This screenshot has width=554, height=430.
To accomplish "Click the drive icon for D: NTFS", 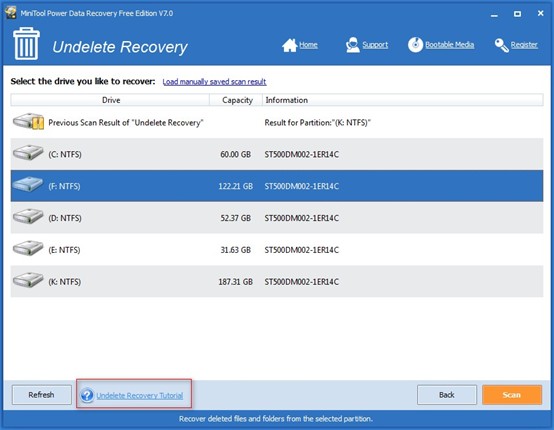I will point(28,216).
